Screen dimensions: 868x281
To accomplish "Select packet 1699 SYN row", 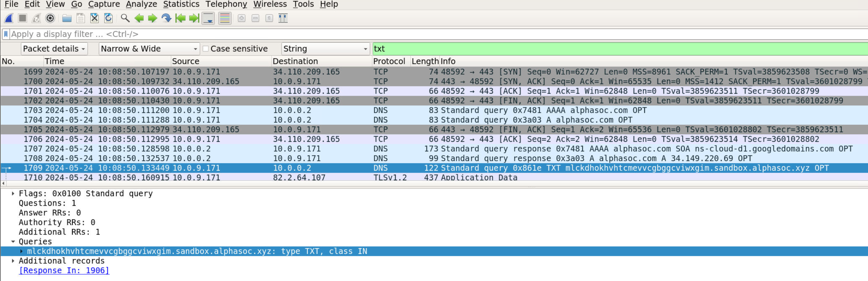I will tap(434, 72).
